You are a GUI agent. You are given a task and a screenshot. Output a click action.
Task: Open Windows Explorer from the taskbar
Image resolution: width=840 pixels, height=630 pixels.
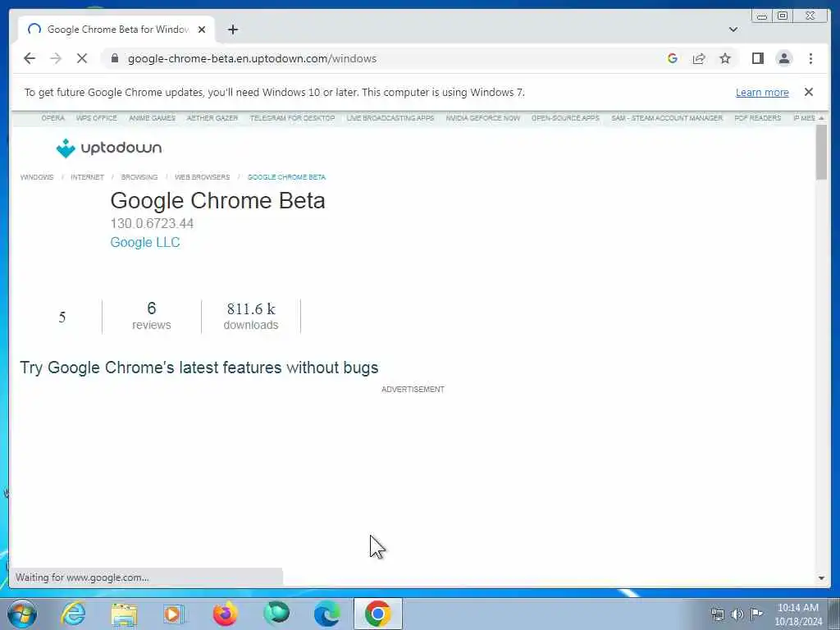pyautogui.click(x=125, y=614)
